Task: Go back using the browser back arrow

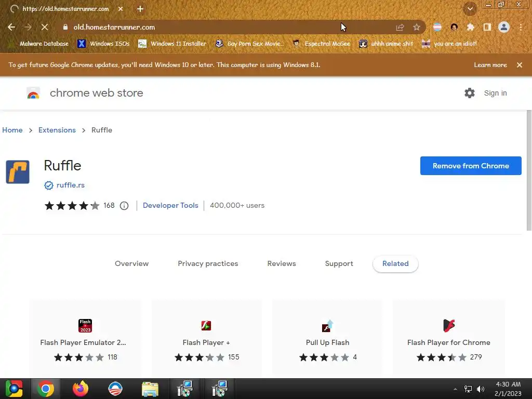Action: click(11, 27)
